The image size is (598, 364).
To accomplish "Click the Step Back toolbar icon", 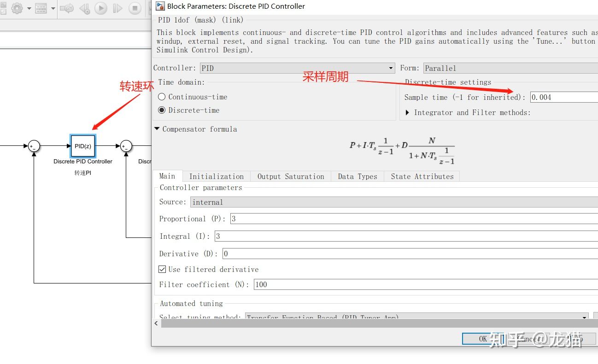I will tap(84, 8).
